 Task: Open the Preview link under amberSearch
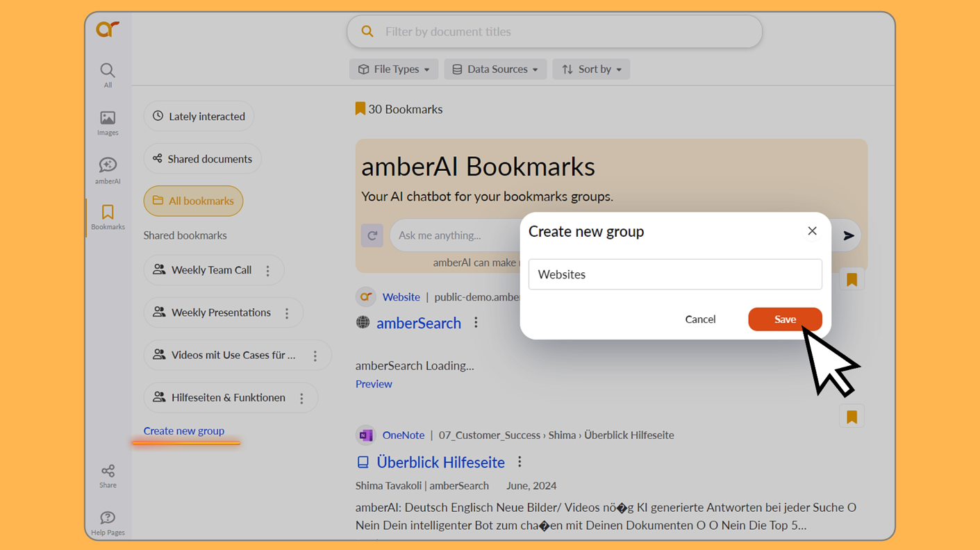point(374,384)
